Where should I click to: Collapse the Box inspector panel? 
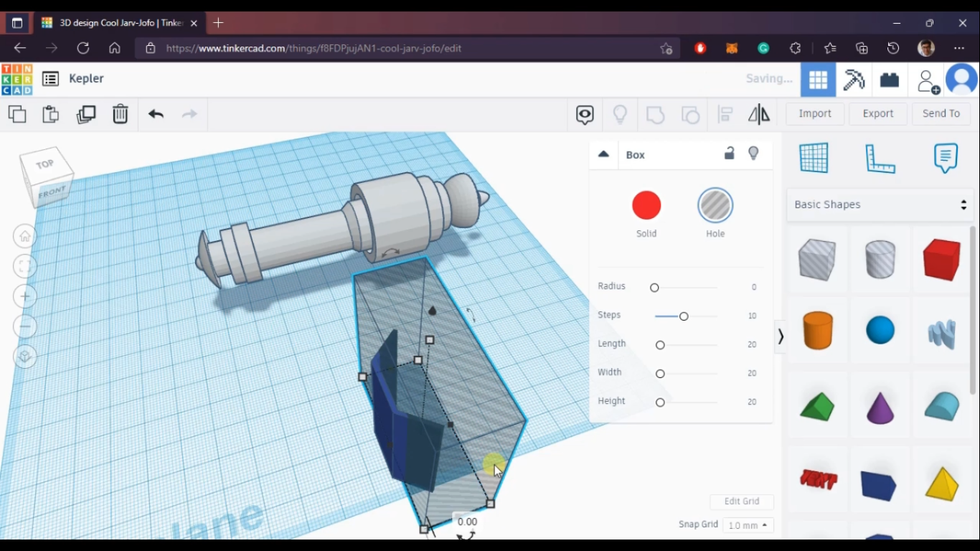(603, 154)
